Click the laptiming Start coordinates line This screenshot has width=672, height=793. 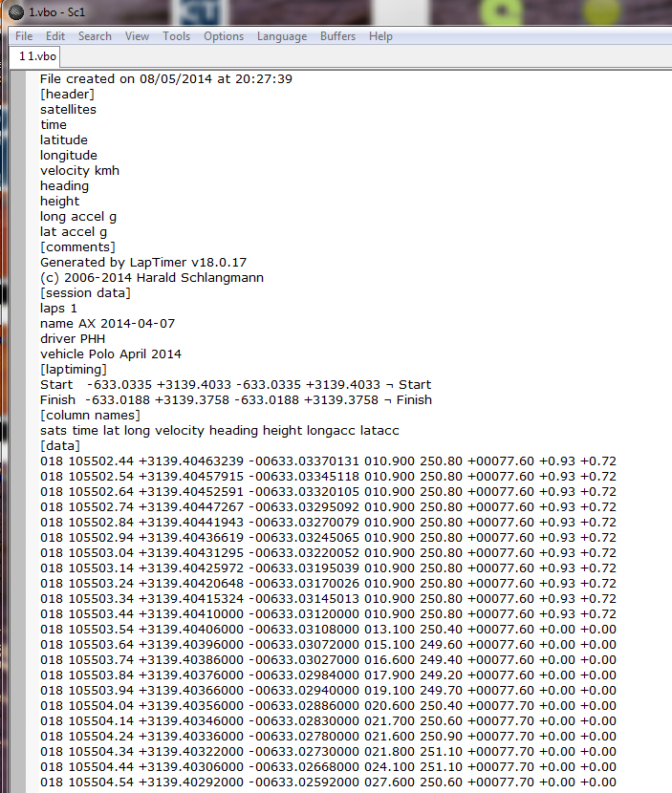point(235,384)
